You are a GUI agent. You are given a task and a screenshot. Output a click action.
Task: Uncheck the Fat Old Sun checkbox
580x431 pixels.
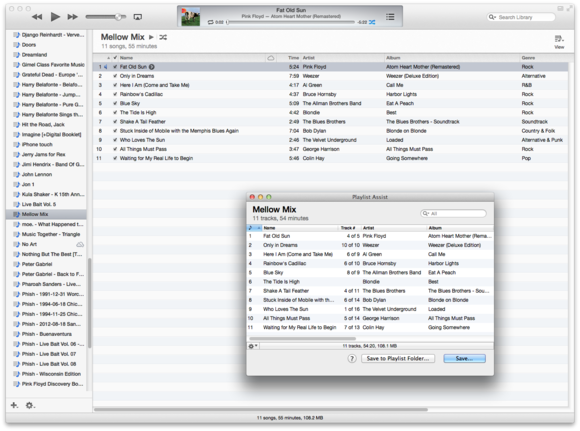115,67
